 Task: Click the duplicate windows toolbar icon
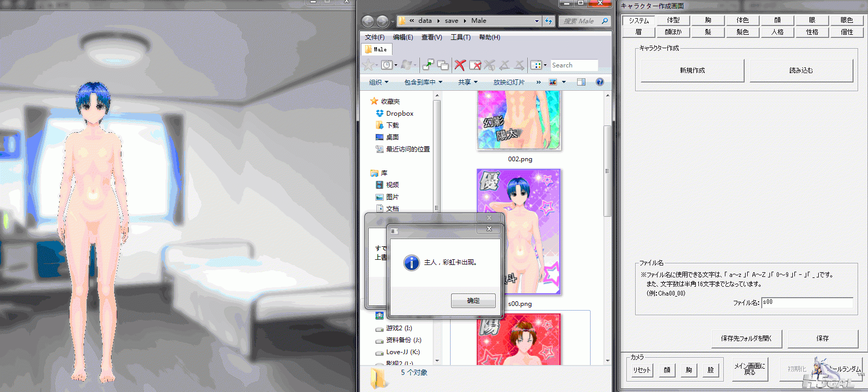coord(443,65)
